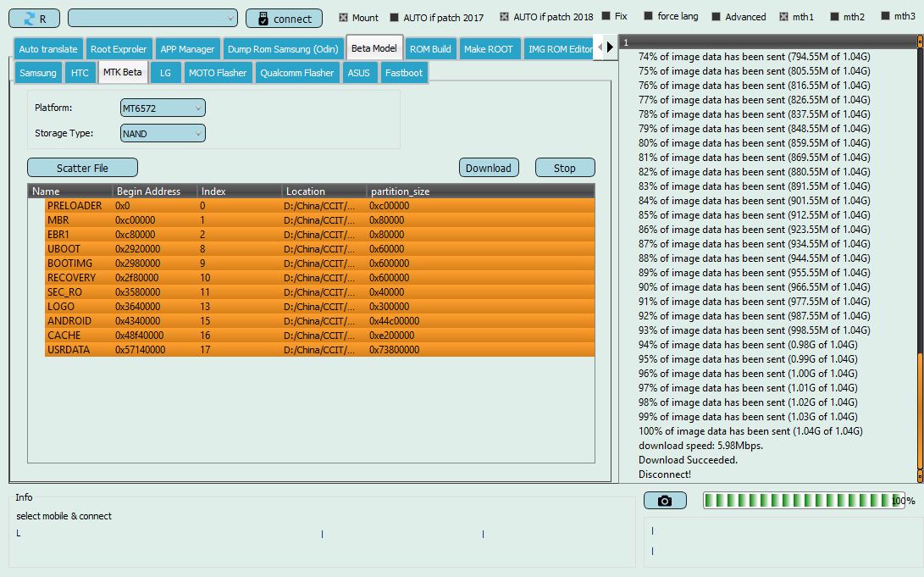The image size is (924, 577).
Task: Select the RECOVERY partition row
Action: [x=319, y=278]
